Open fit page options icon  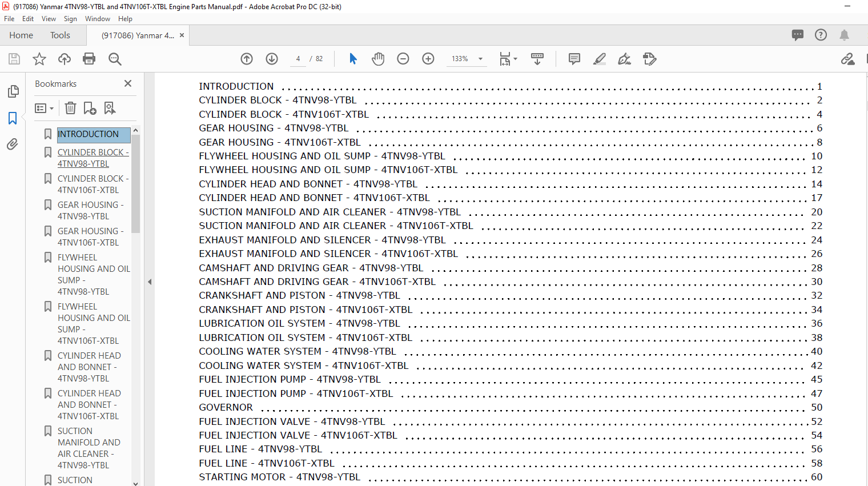coord(508,59)
